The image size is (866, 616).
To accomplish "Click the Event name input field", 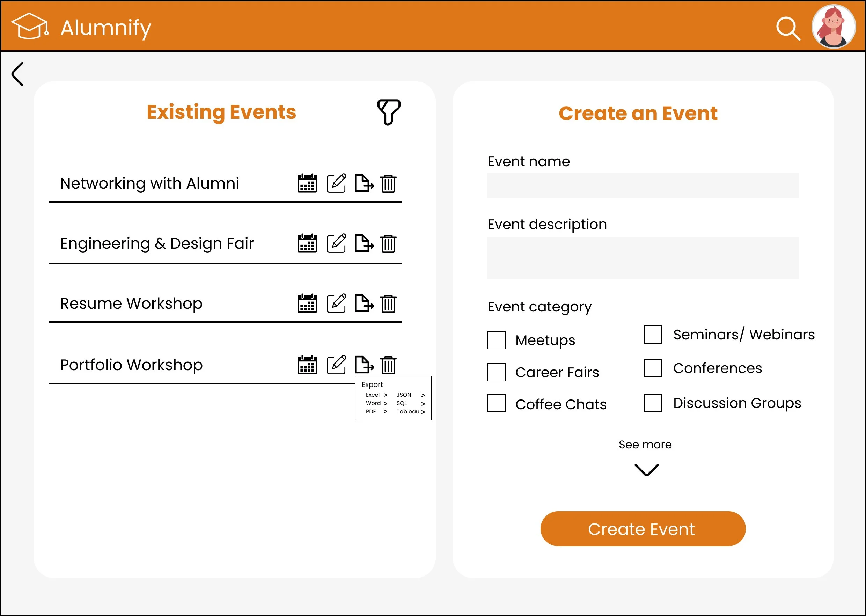I will 643,186.
